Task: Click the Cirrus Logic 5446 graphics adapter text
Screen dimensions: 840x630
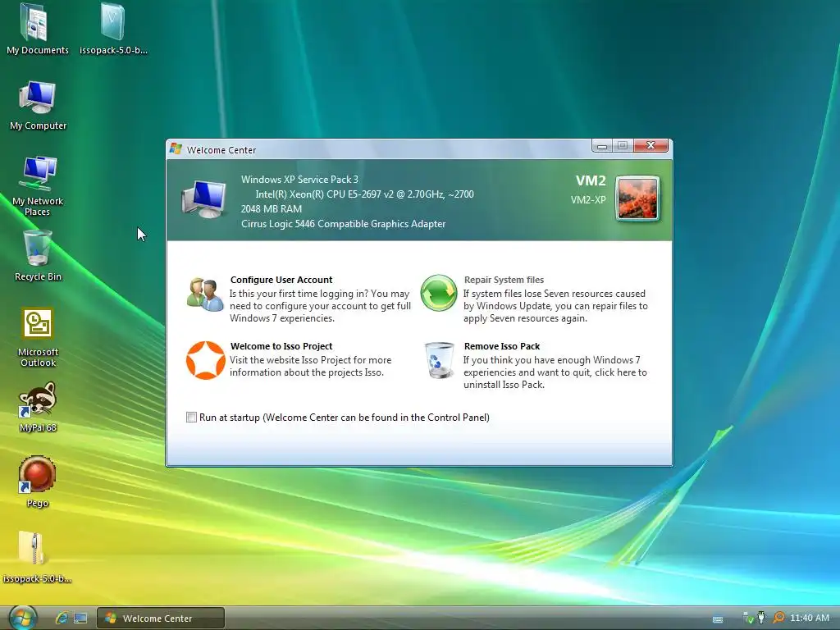Action: click(344, 224)
